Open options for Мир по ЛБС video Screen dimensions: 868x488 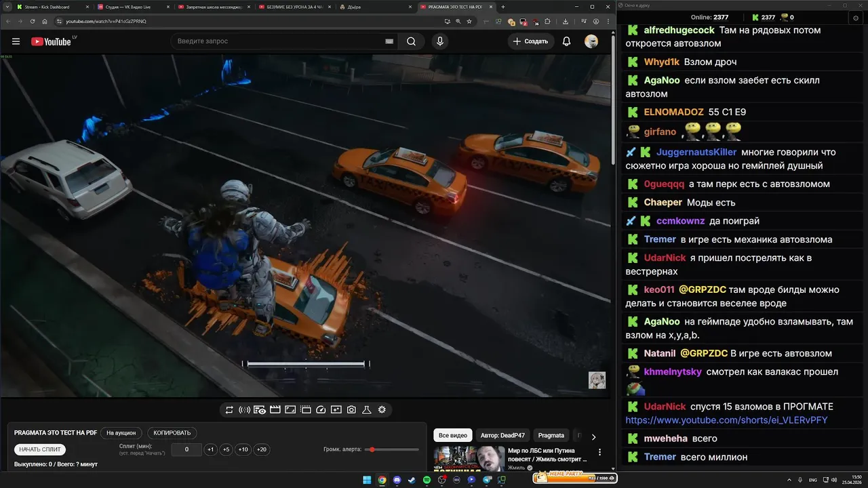[599, 452]
